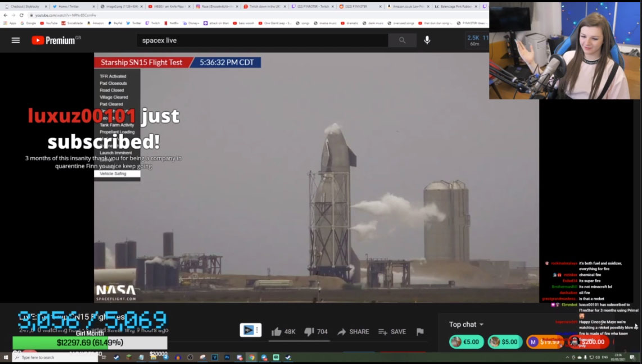
Task: Click the 'TFR Activated' checklist entry
Action: click(113, 76)
